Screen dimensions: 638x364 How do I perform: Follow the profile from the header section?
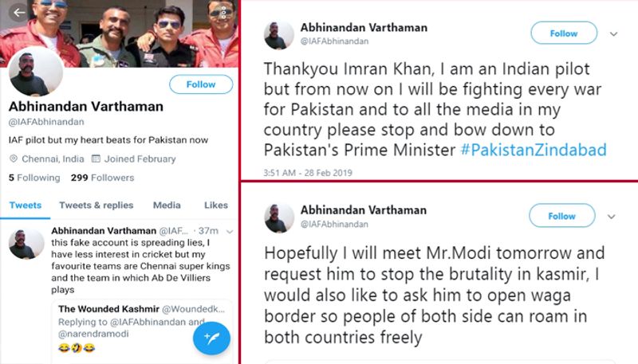click(201, 84)
